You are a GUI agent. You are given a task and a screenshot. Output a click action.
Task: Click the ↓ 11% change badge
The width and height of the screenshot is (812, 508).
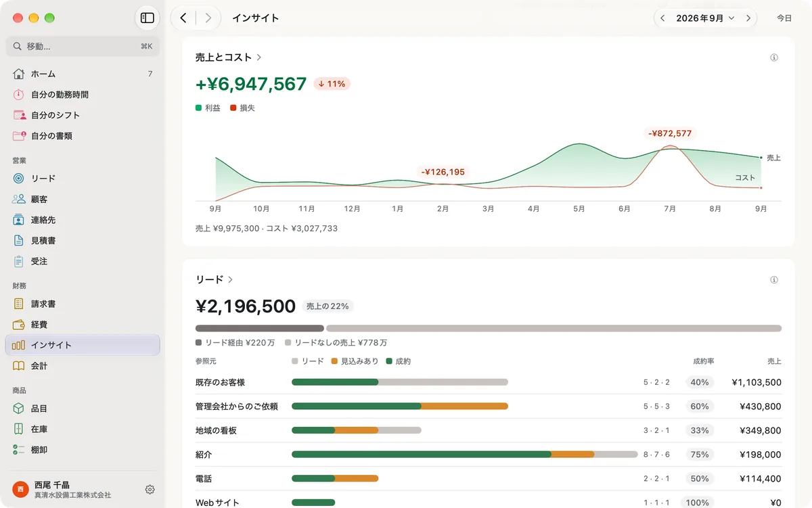pyautogui.click(x=332, y=84)
